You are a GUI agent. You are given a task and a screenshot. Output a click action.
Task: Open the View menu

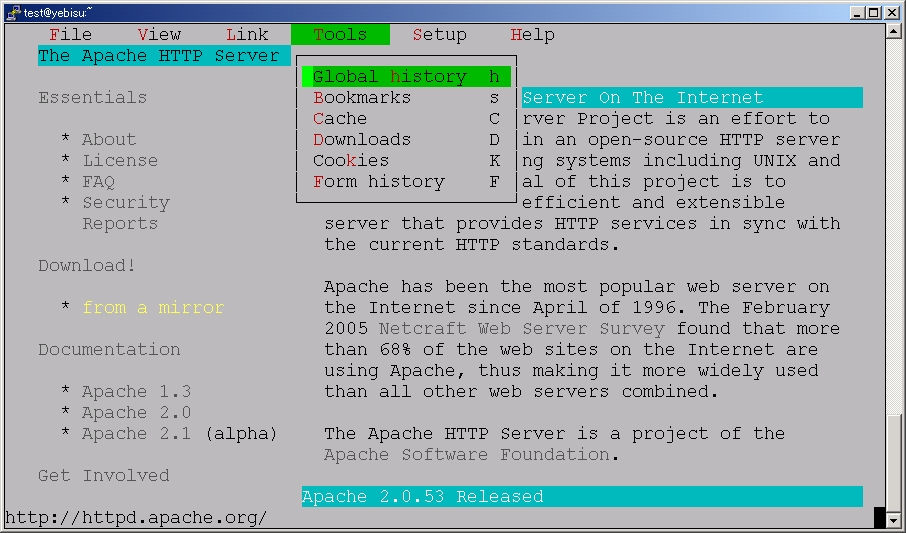click(159, 35)
